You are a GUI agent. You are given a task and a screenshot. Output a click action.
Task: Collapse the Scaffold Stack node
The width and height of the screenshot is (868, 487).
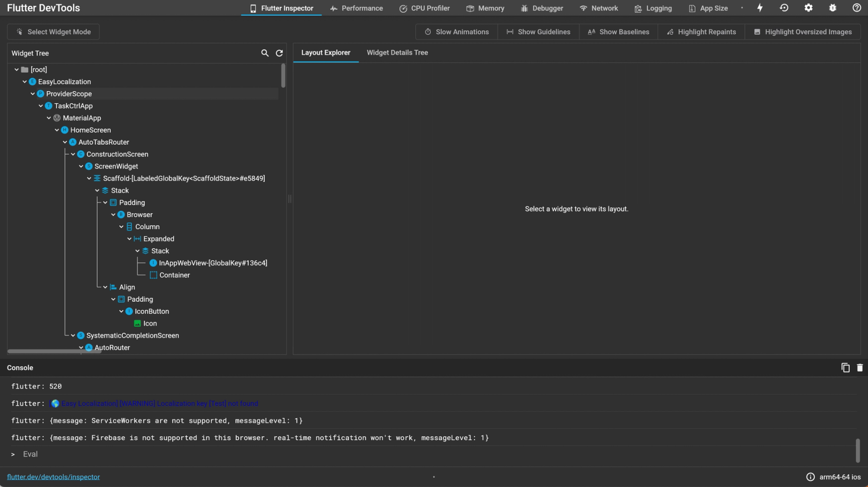coord(97,190)
